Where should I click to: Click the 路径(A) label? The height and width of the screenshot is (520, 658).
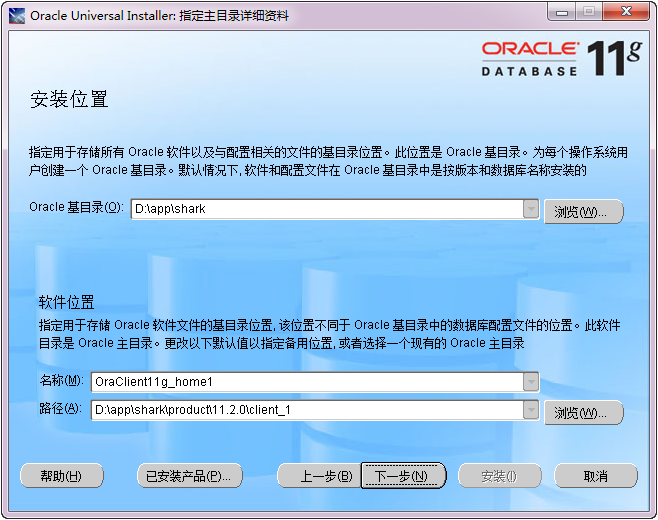(61, 408)
